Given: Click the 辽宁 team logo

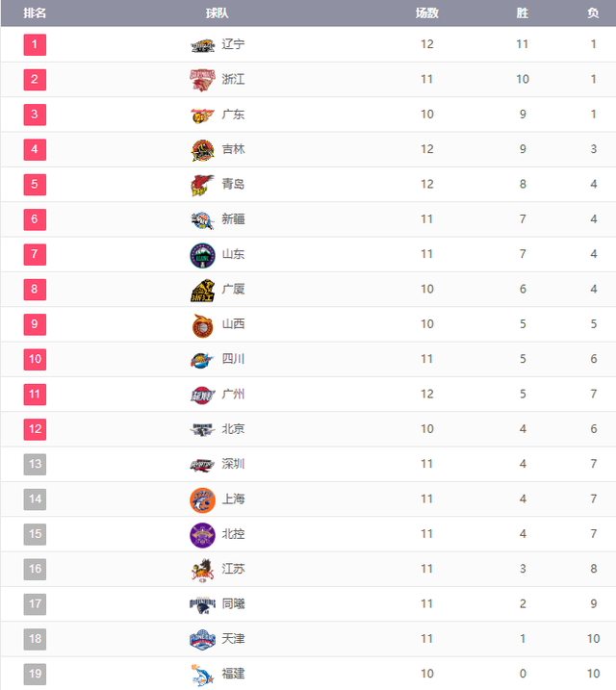Looking at the screenshot, I should tap(202, 45).
